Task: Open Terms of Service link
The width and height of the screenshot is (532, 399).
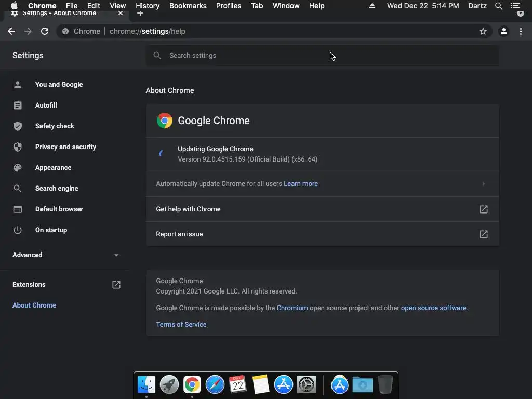Action: [181, 324]
